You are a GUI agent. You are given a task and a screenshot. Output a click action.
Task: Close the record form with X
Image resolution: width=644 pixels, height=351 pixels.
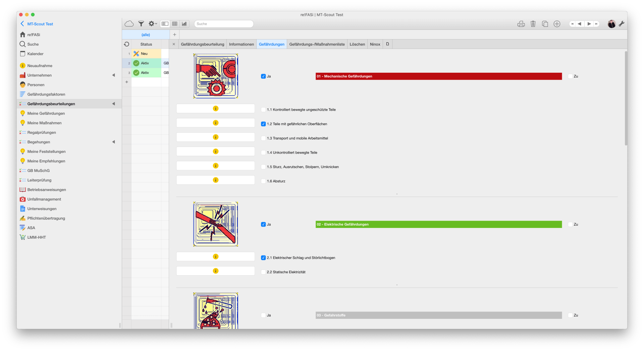pos(174,44)
